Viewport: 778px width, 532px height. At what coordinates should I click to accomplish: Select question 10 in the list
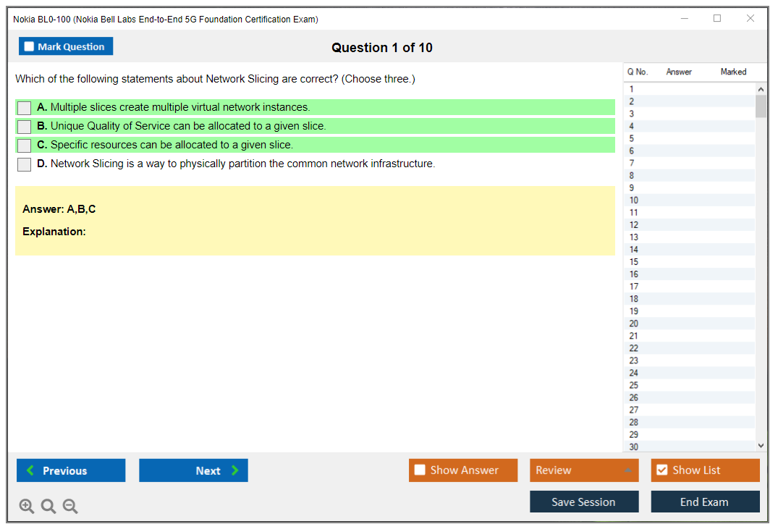click(x=634, y=200)
